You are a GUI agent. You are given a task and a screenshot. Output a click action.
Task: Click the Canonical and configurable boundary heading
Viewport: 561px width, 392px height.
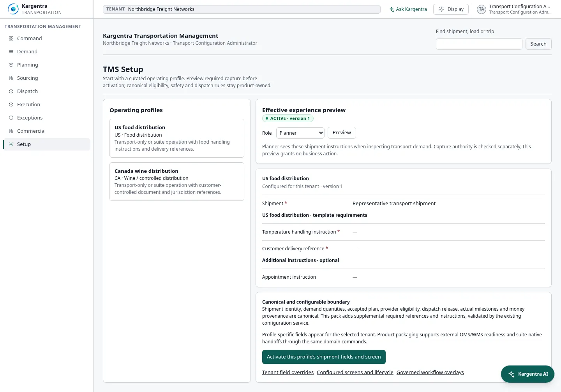pos(306,302)
